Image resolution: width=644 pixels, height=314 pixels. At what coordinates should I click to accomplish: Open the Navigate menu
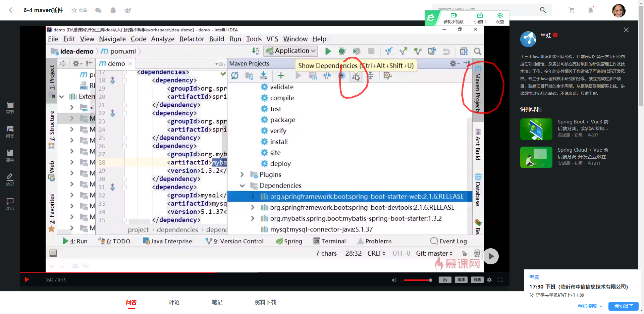click(x=112, y=39)
